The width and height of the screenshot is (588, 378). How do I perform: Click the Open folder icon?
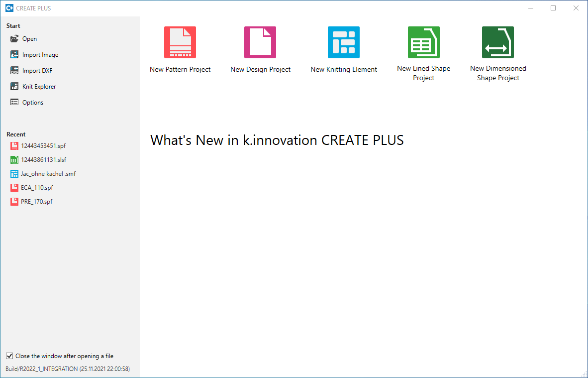pyautogui.click(x=14, y=39)
